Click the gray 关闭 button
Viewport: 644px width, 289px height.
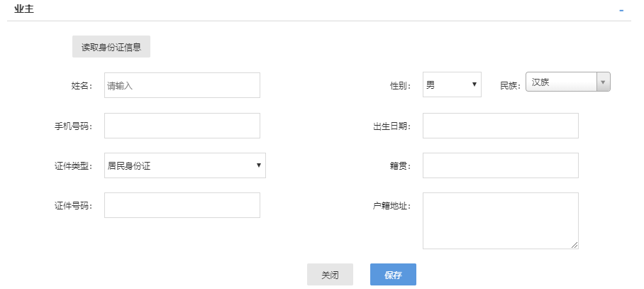[330, 275]
